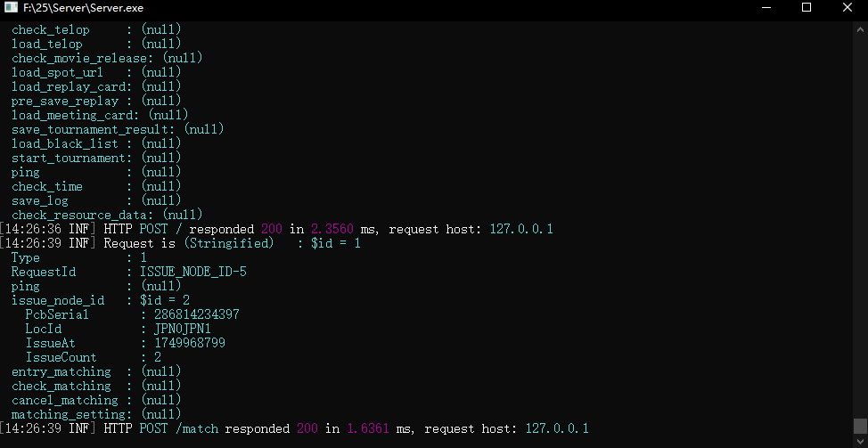Minimize the Server.exe console window
The width and height of the screenshot is (868, 448).
click(x=766, y=8)
